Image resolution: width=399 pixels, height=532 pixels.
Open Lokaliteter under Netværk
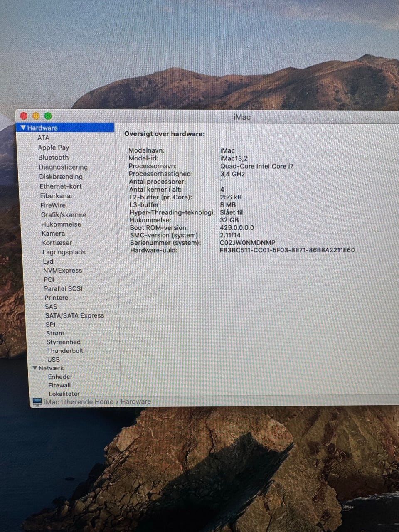pos(64,394)
